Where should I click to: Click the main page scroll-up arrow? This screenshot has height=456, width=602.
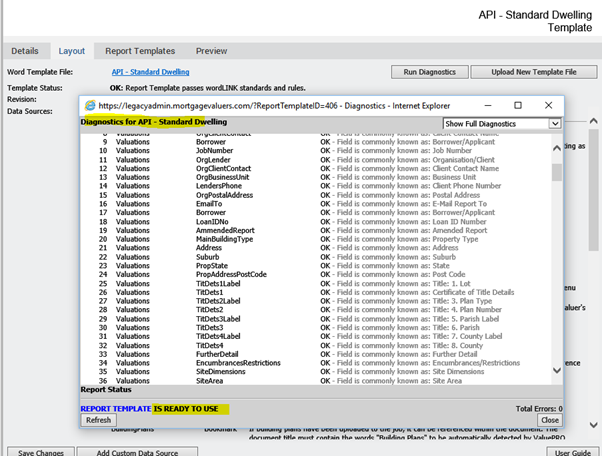pyautogui.click(x=594, y=121)
